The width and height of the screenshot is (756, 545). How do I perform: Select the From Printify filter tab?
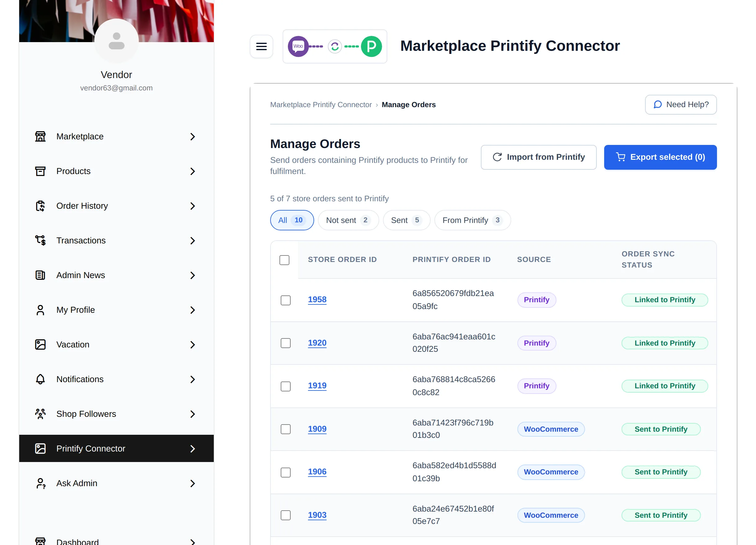pos(472,220)
